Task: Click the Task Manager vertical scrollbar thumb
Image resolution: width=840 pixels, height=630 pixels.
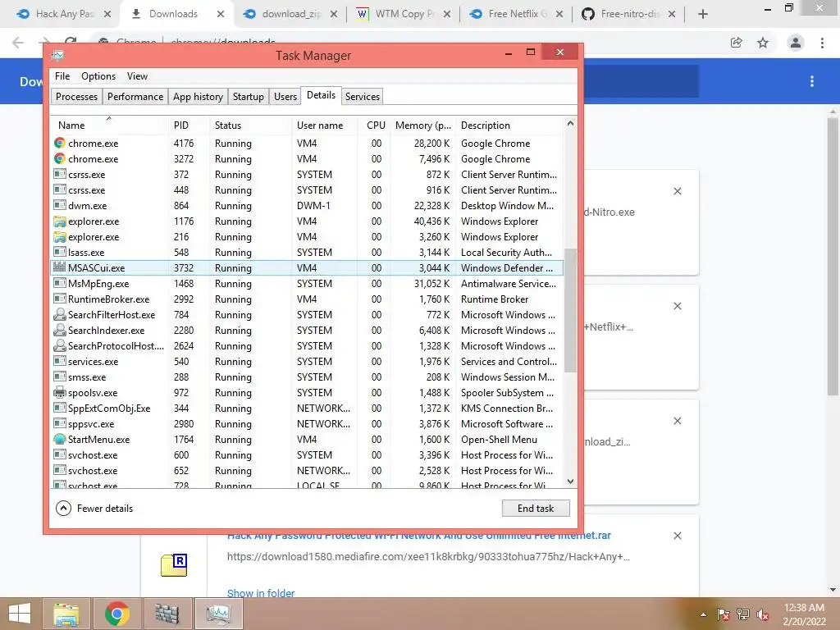Action: (571, 310)
